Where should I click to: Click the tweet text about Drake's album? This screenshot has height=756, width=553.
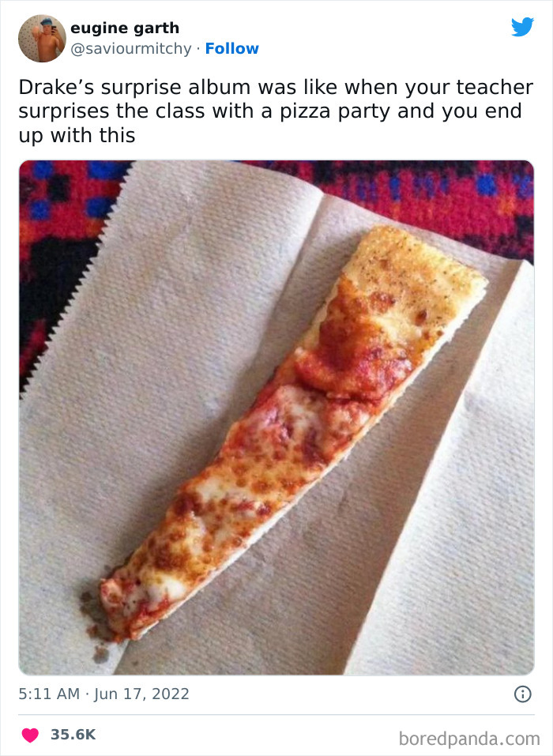point(276,111)
